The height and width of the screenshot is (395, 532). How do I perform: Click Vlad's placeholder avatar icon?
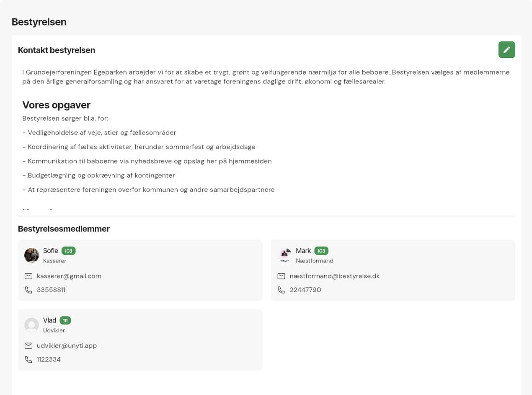pos(31,325)
